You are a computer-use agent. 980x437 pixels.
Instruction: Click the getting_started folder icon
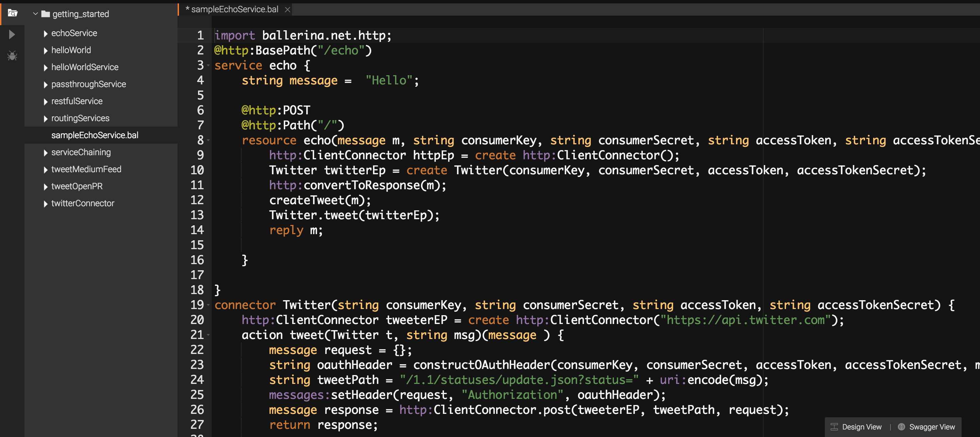(x=46, y=14)
